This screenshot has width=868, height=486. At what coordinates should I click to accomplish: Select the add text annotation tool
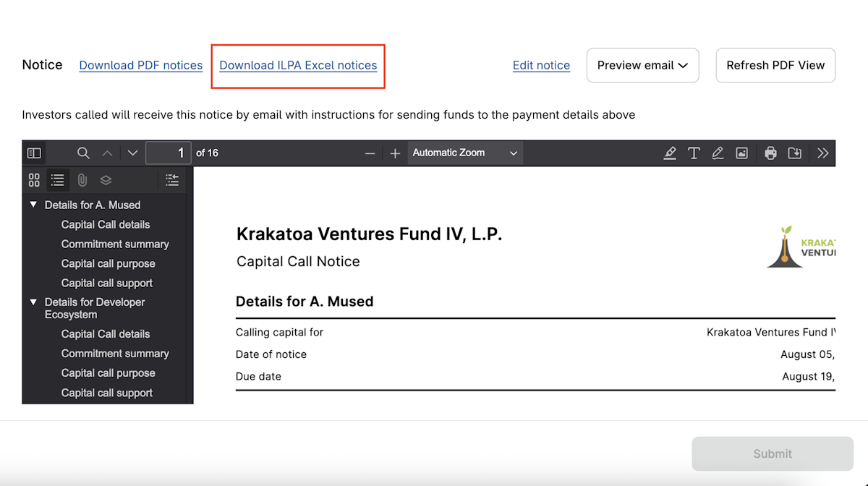point(694,153)
